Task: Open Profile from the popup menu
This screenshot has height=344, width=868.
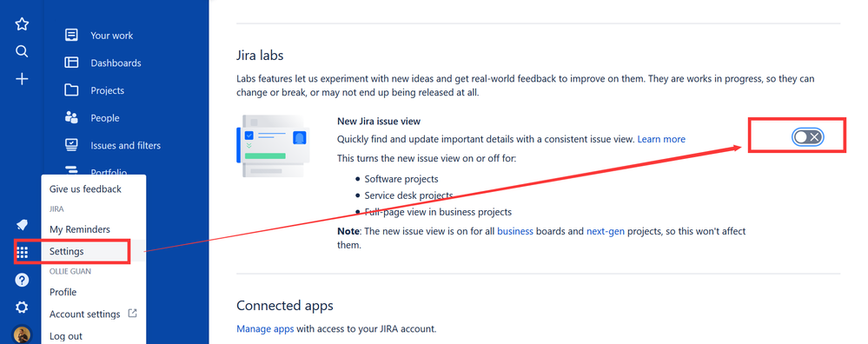Action: [63, 292]
